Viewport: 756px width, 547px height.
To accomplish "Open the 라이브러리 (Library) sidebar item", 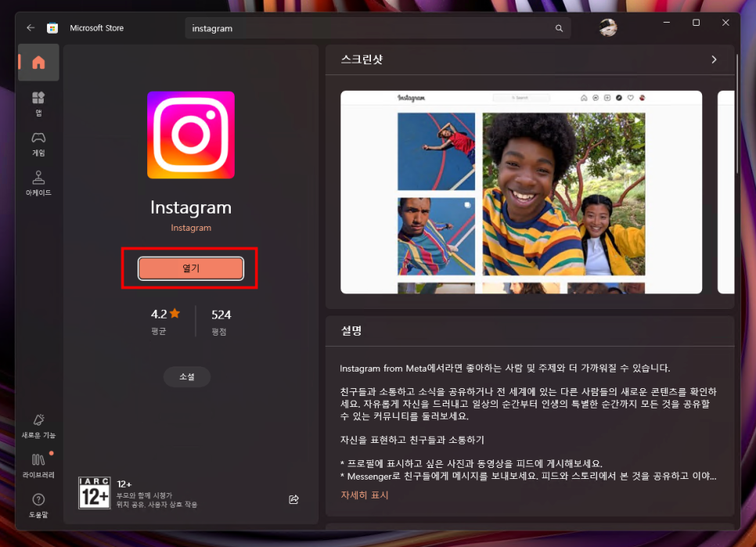I will tap(38, 466).
